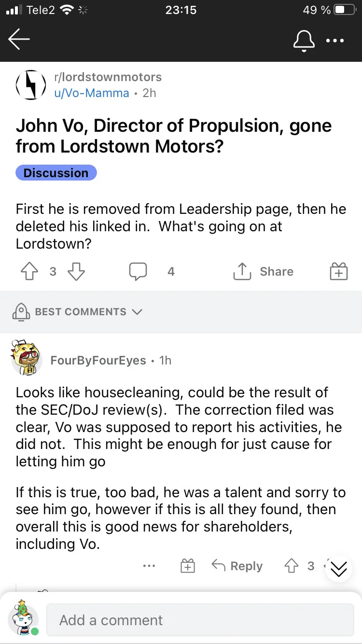The width and height of the screenshot is (362, 644).
Task: Upvote the FourByFourEyes comment
Action: [x=292, y=566]
